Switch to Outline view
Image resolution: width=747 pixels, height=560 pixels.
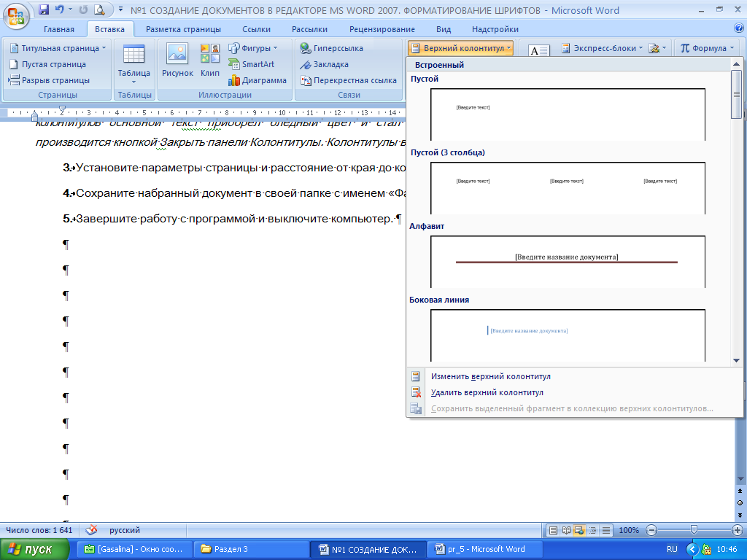pyautogui.click(x=592, y=530)
